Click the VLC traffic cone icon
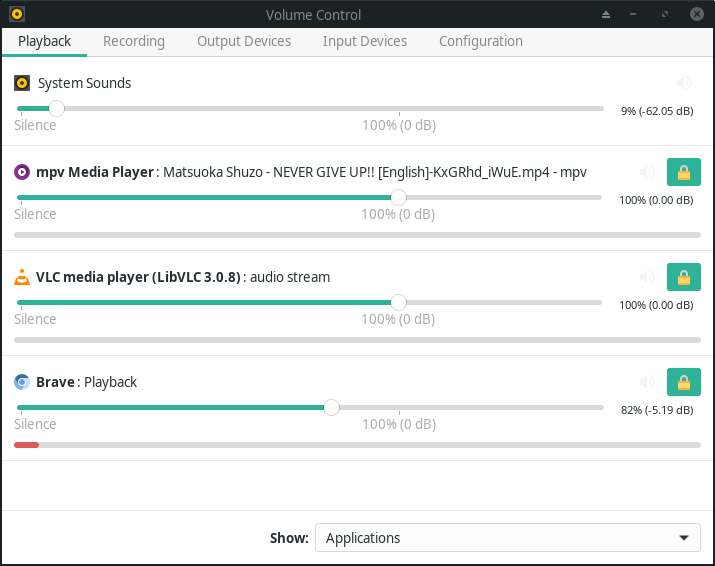The height and width of the screenshot is (566, 715). [22, 277]
